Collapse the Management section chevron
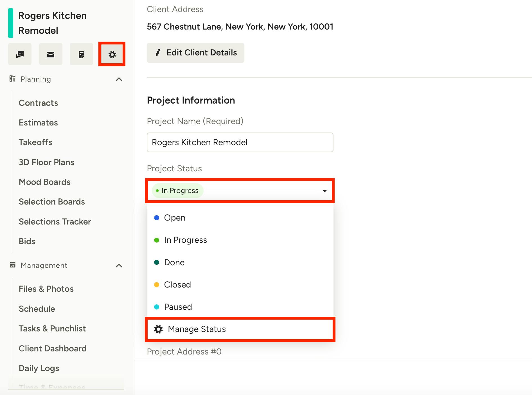Viewport: 532px width, 395px height. pyautogui.click(x=119, y=266)
